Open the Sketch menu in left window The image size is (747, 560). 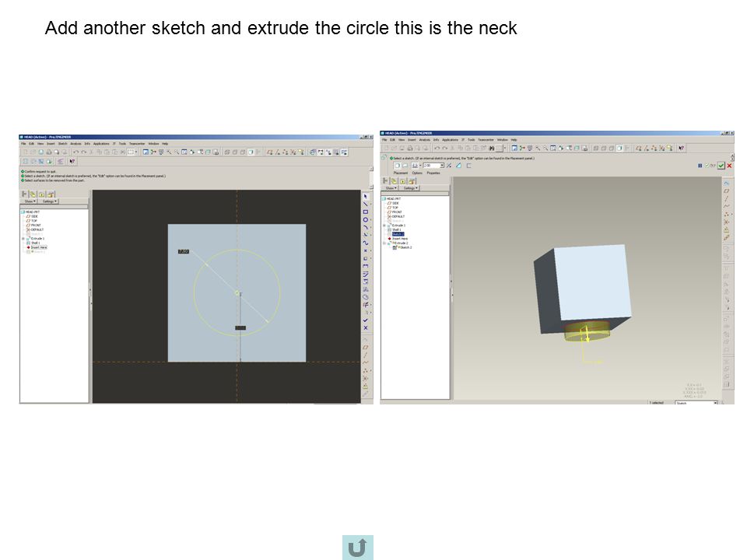point(62,143)
